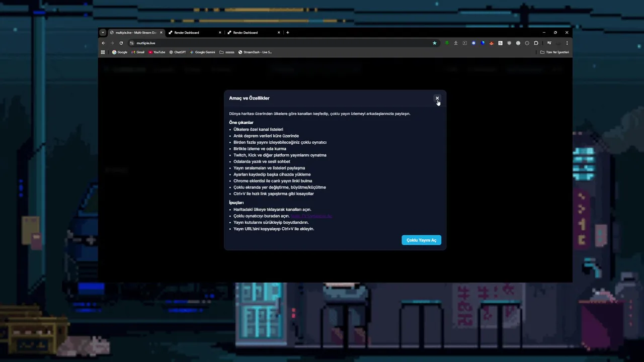The image size is (644, 362).
Task: Open the tab search dropdown
Action: pos(103,33)
